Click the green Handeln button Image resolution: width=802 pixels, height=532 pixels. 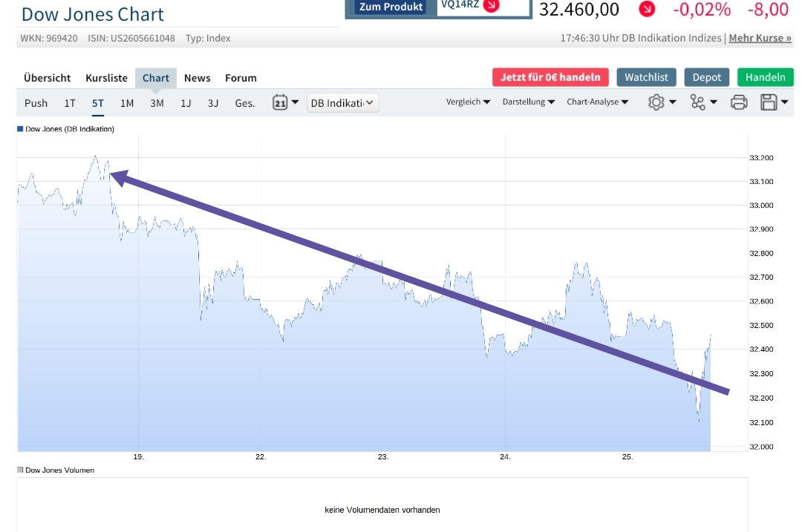(765, 77)
